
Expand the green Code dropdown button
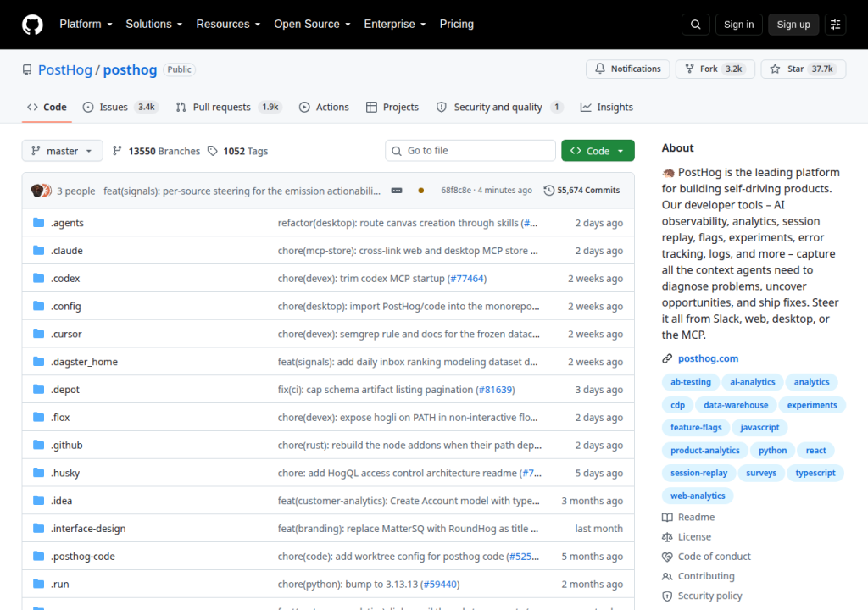(x=598, y=151)
